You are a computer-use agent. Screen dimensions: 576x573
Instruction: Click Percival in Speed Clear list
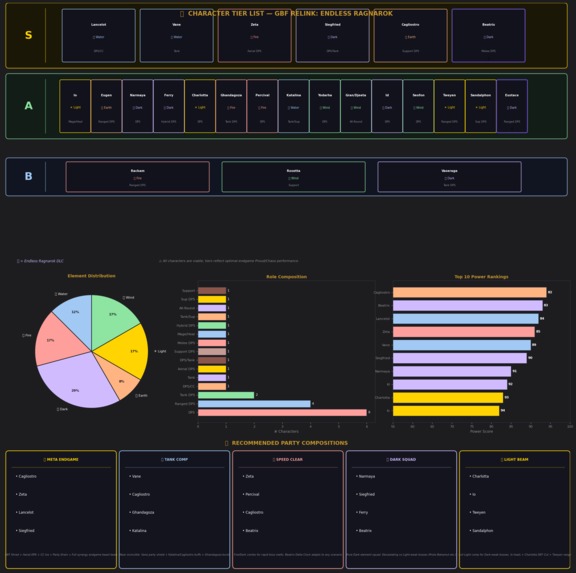[251, 494]
